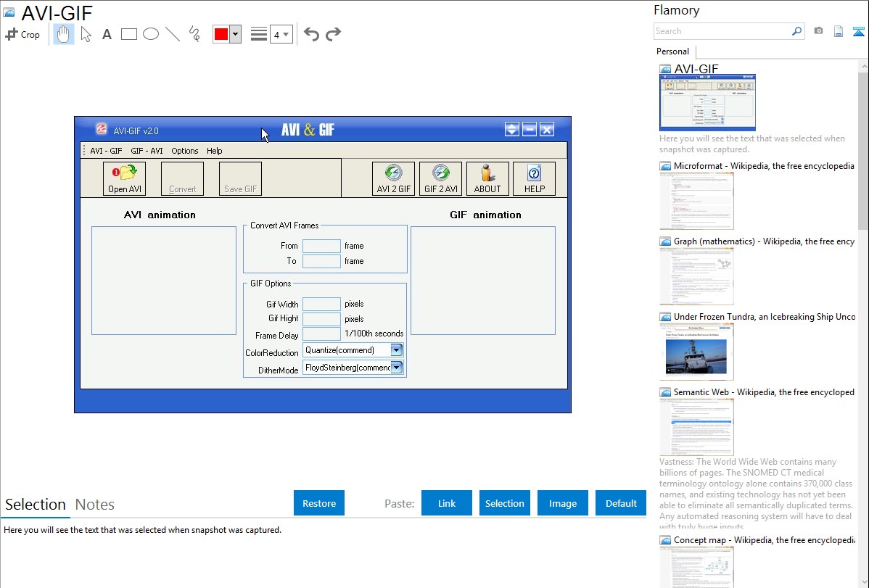Open the GIF - AVI menu
The height and width of the screenshot is (588, 869).
[147, 151]
